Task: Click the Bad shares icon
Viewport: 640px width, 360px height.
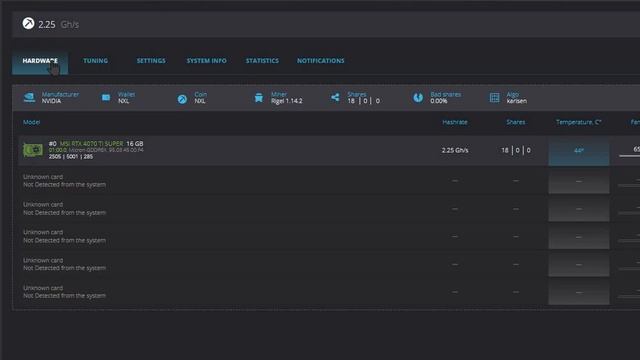Action: coord(418,98)
